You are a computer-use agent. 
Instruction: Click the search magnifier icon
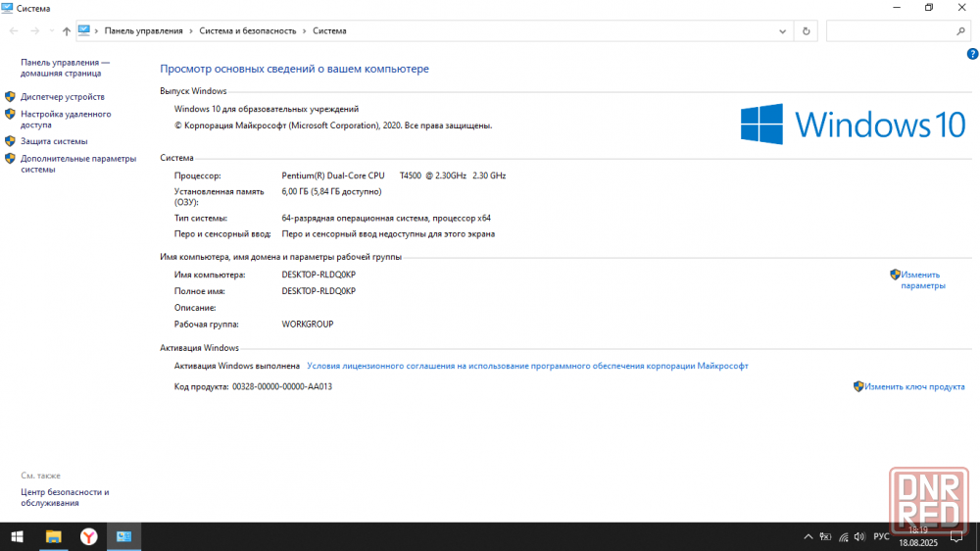(960, 30)
